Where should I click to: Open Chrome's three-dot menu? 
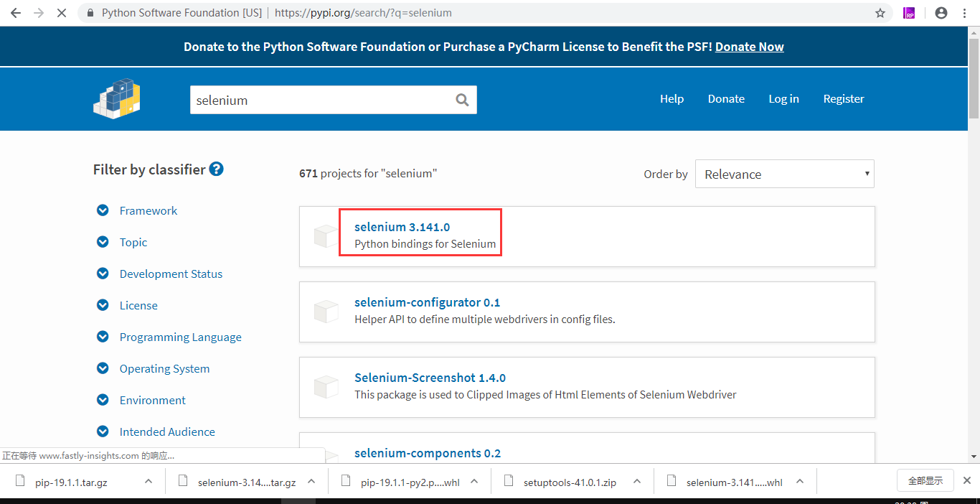[964, 12]
